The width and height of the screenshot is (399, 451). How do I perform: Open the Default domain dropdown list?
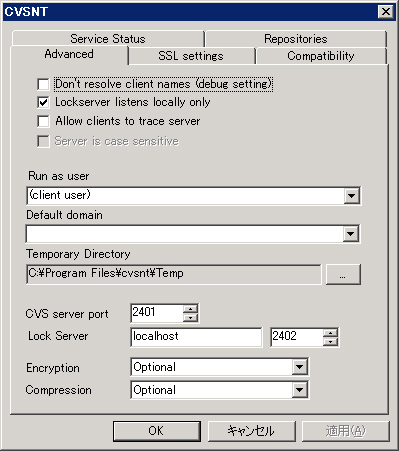pos(351,234)
